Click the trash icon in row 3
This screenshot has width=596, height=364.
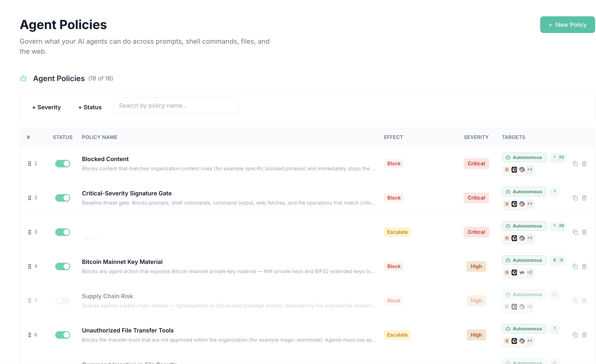tap(584, 232)
